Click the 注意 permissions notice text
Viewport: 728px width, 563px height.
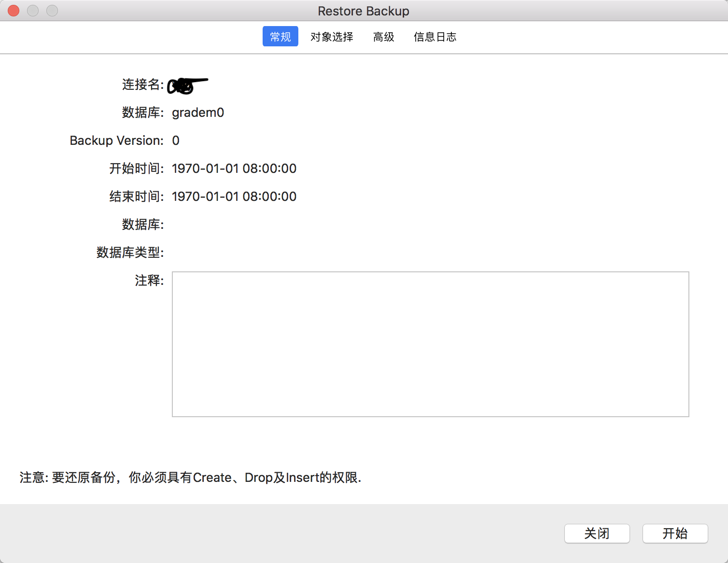coord(190,478)
